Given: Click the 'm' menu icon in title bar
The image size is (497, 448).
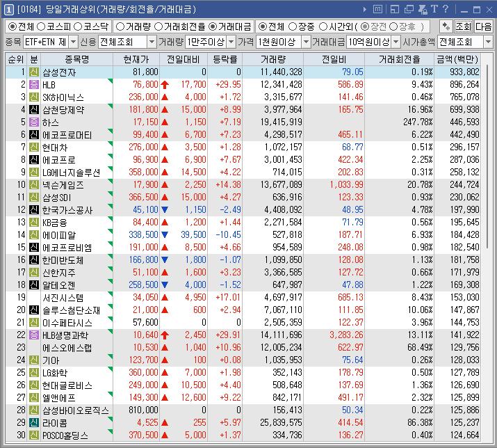Looking at the screenshot, I should coord(377,9).
